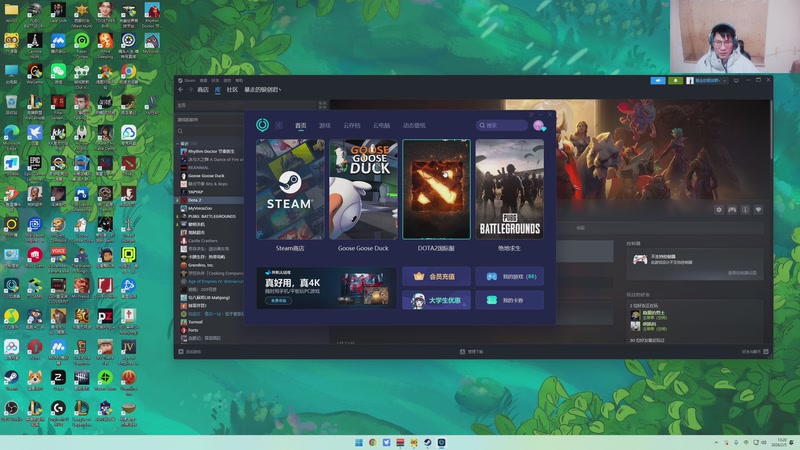Click the launcher's round teal logo
Screen dimensions: 800x450
coord(262,124)
